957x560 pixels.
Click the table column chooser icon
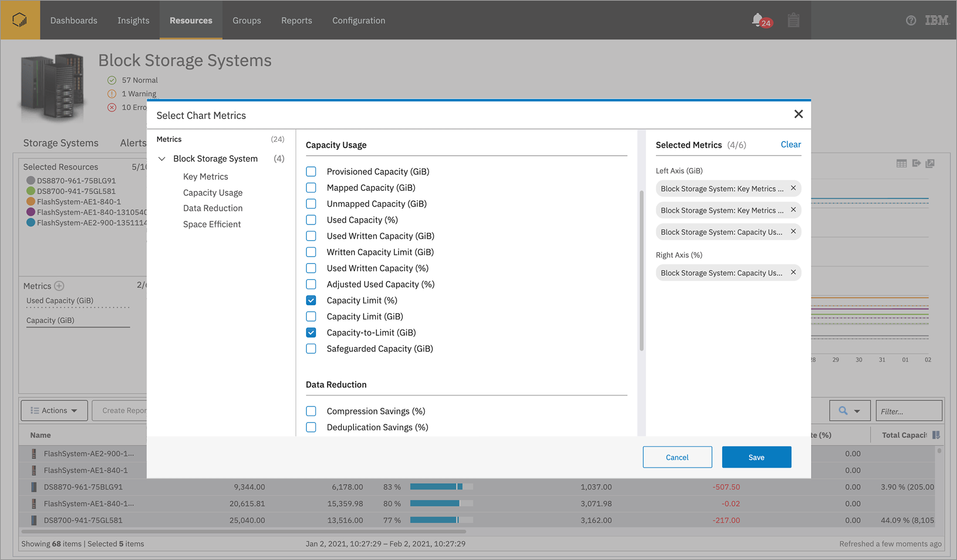(936, 435)
